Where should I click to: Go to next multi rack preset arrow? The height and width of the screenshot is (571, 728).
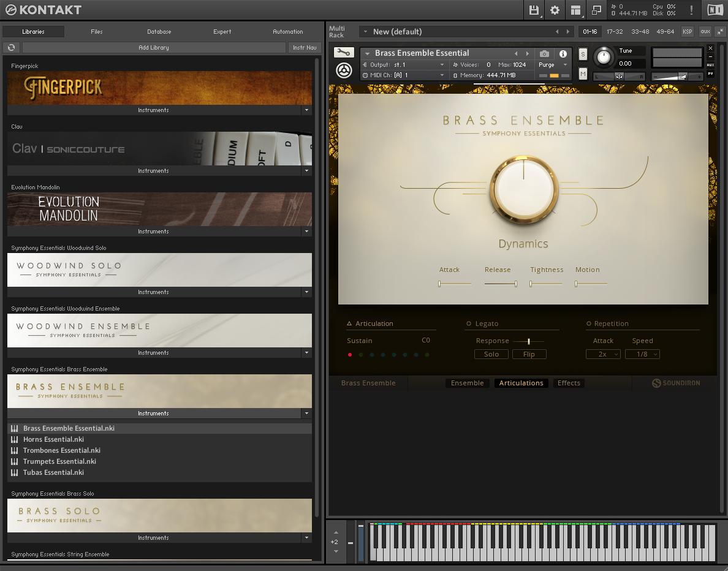tap(568, 32)
